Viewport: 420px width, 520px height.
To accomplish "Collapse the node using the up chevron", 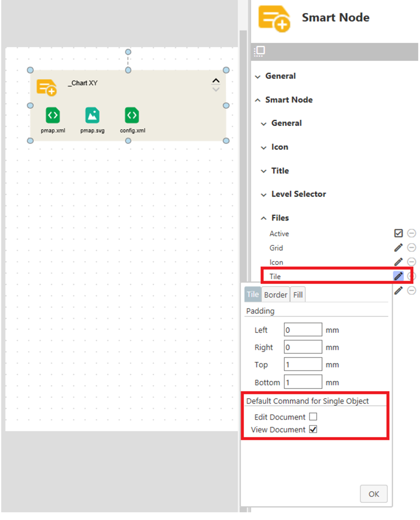I will click(216, 81).
